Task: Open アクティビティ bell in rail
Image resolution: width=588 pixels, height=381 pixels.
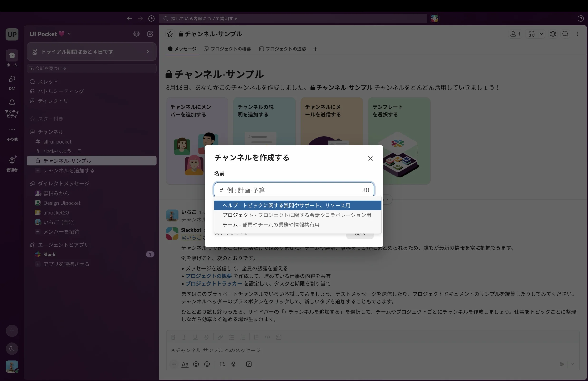Action: [x=12, y=108]
